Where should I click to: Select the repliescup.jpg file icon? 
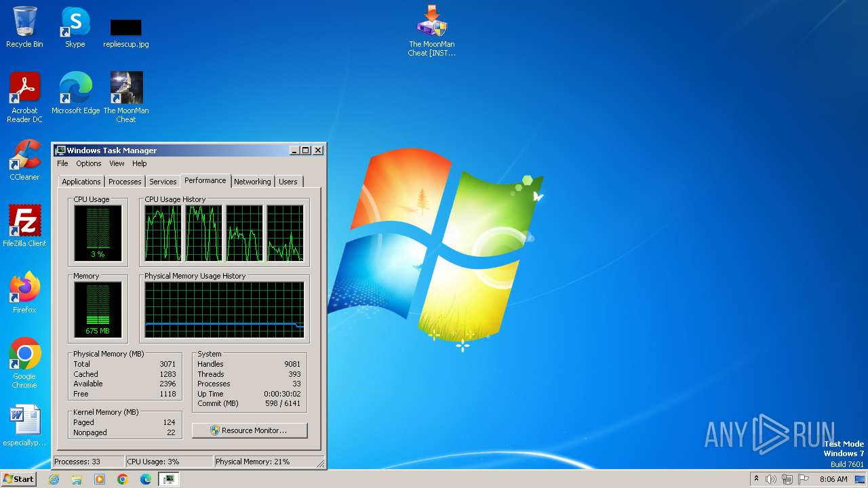[x=126, y=31]
